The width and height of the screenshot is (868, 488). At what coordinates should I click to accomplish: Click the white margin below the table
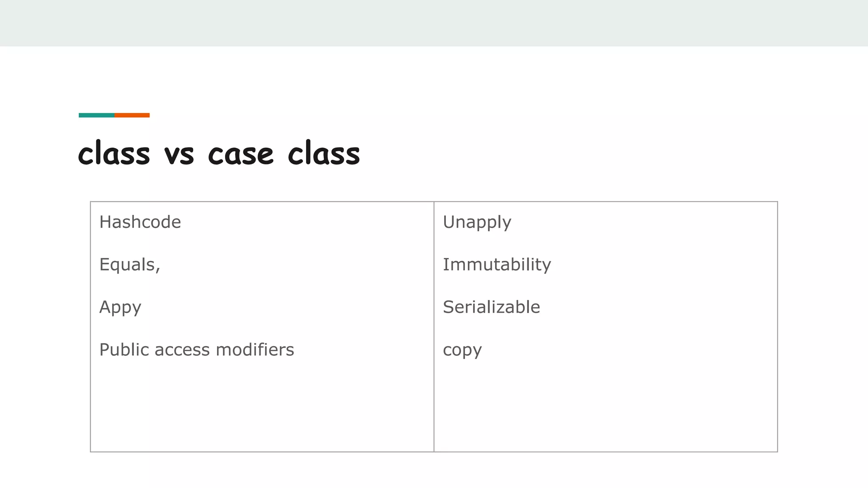(x=434, y=470)
